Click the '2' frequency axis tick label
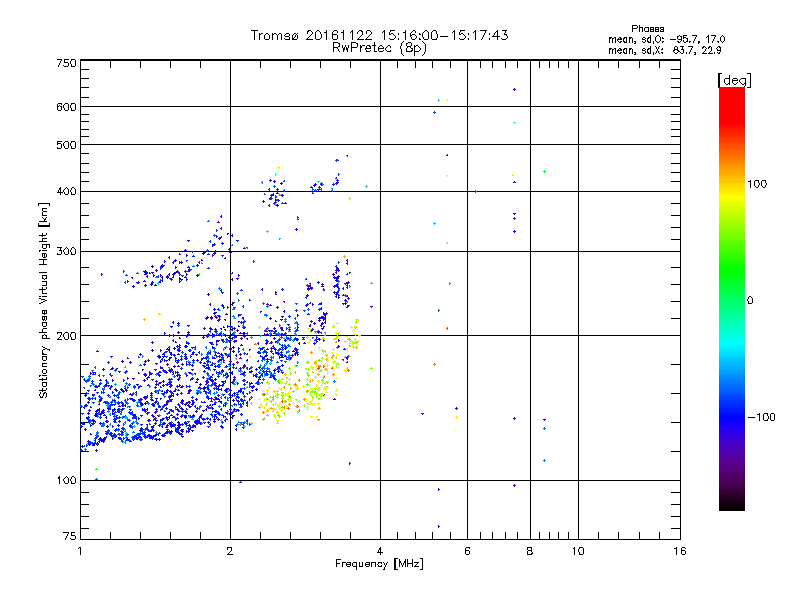This screenshot has height=600, width=800. (230, 551)
